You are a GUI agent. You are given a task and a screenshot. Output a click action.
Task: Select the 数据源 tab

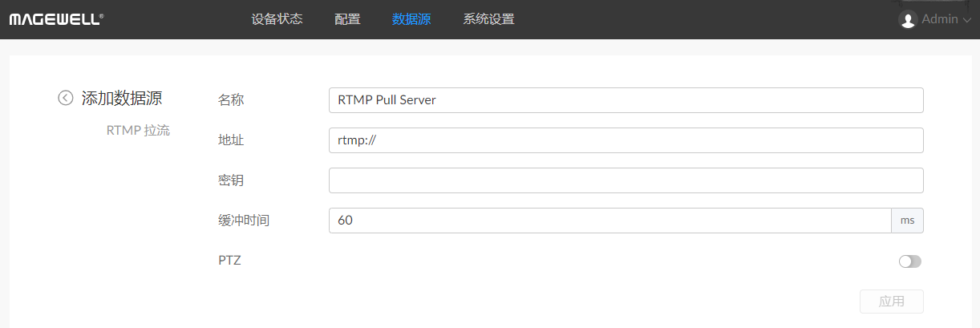point(411,19)
